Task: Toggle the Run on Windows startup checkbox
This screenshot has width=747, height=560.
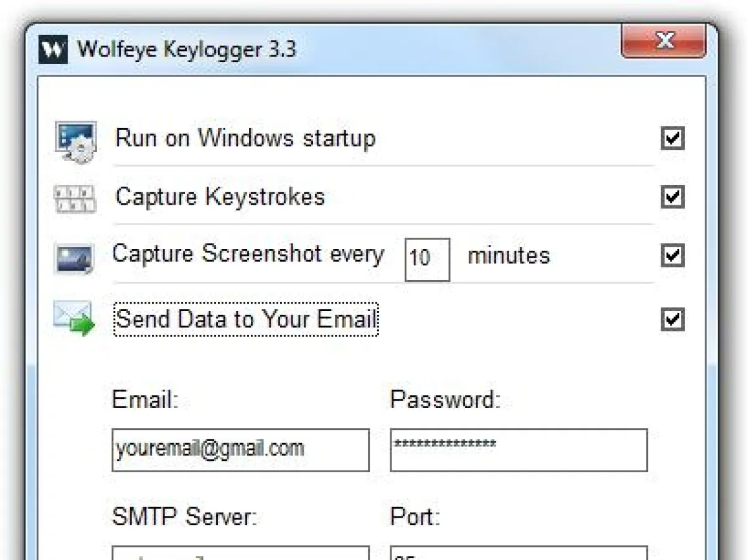Action: 672,139
